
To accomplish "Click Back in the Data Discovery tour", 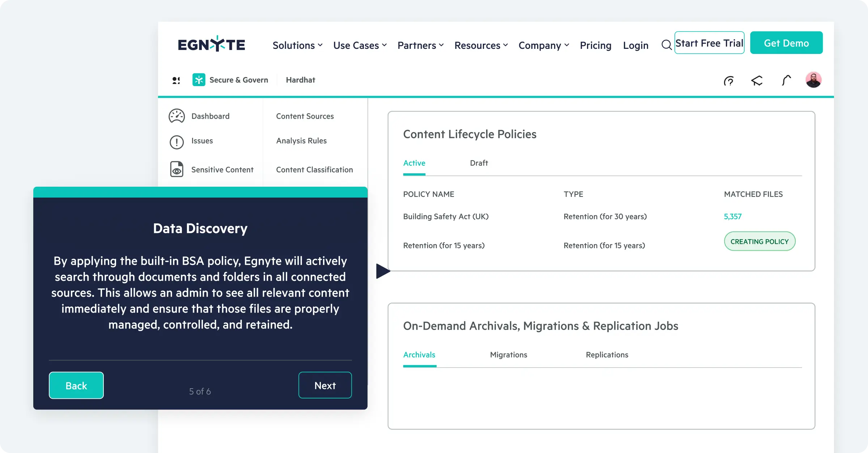I will pos(76,385).
